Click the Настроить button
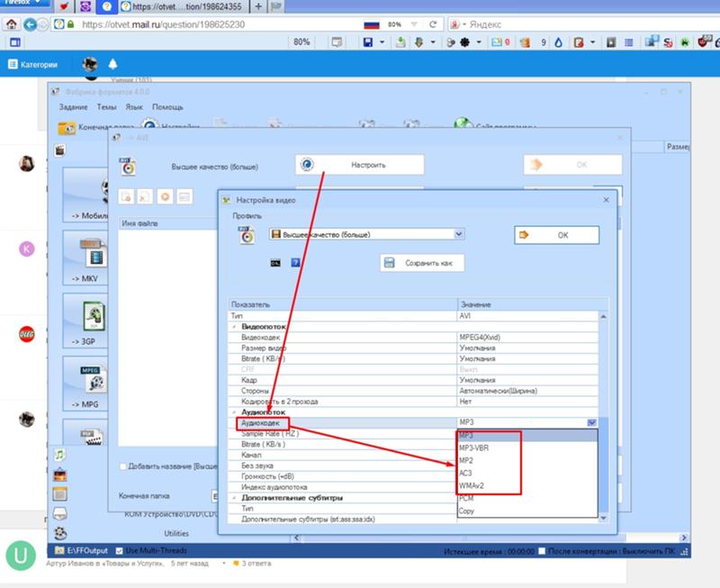720x588 pixels. [x=359, y=165]
